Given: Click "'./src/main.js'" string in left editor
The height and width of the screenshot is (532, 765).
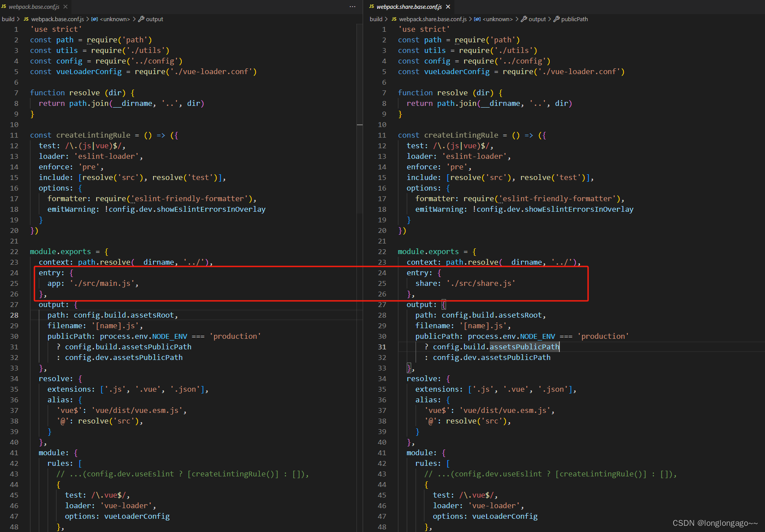Looking at the screenshot, I should click(x=102, y=283).
